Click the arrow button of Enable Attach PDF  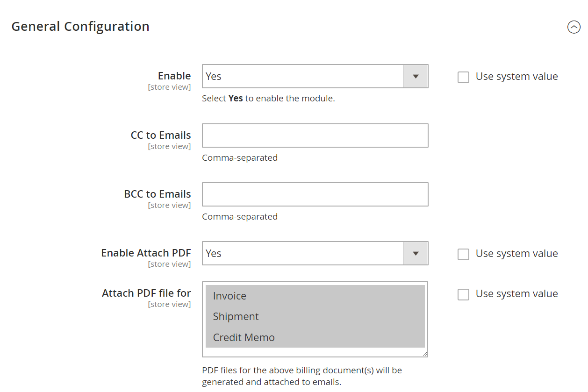click(x=416, y=253)
